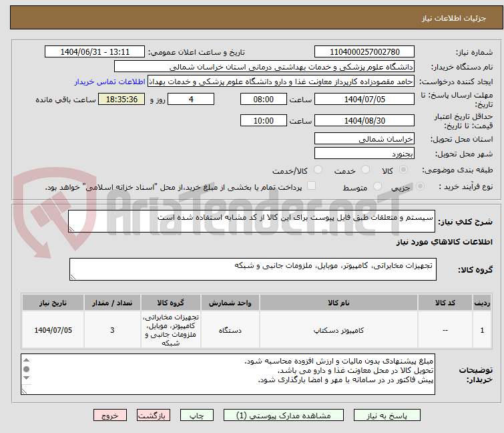This screenshot has height=433, width=504.
Task: Click resize handle of شرح کلی نیاز box
Action: tap(71, 229)
